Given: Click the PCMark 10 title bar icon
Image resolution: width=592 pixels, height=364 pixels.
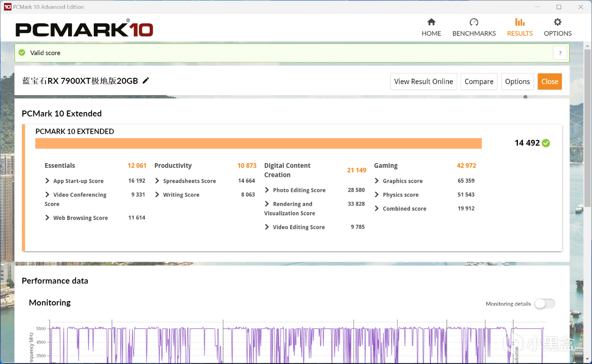Looking at the screenshot, I should click(7, 7).
